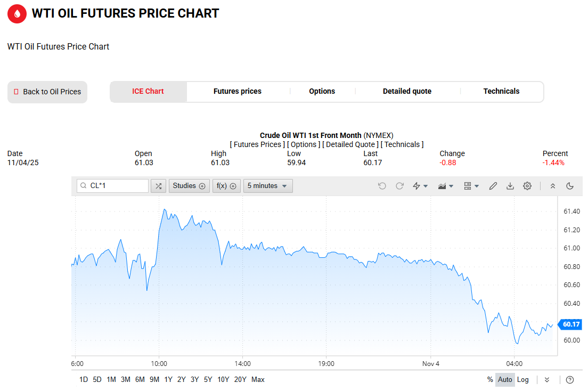Select the Auto scale option

tap(505, 380)
